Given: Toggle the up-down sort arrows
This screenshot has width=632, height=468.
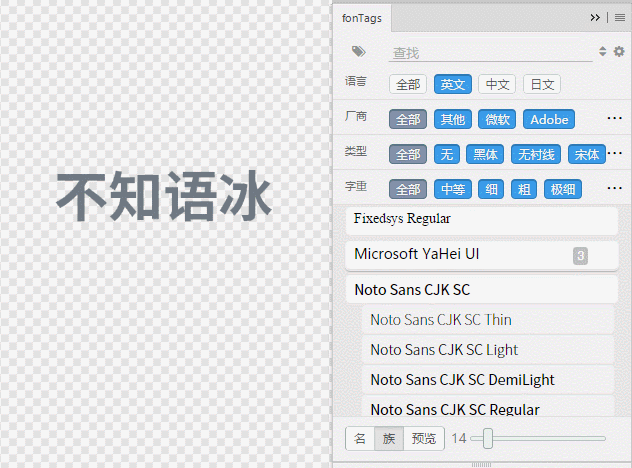Looking at the screenshot, I should (x=603, y=51).
